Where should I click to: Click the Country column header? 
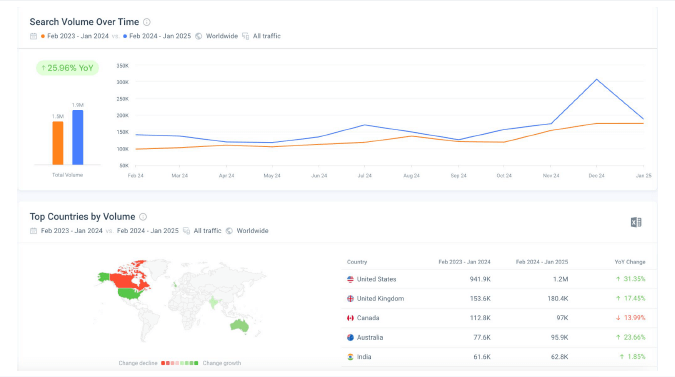click(x=357, y=262)
